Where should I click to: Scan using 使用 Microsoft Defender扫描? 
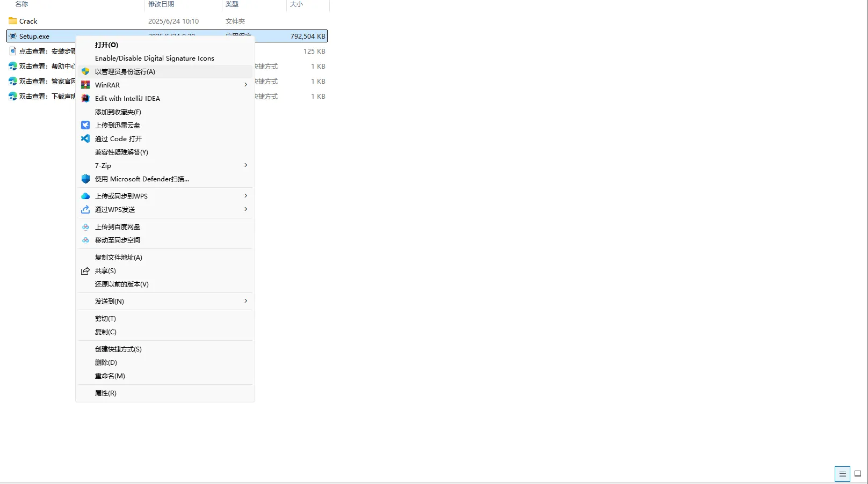[x=165, y=179]
